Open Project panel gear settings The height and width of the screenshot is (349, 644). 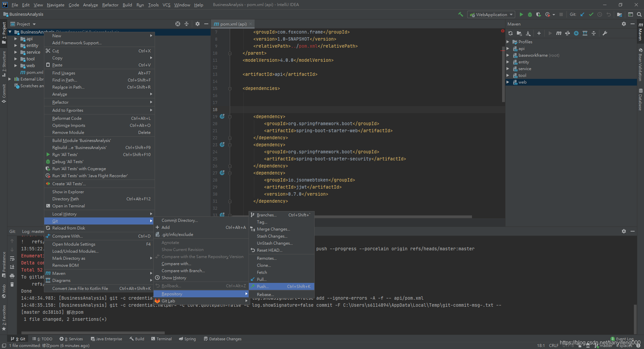click(198, 24)
